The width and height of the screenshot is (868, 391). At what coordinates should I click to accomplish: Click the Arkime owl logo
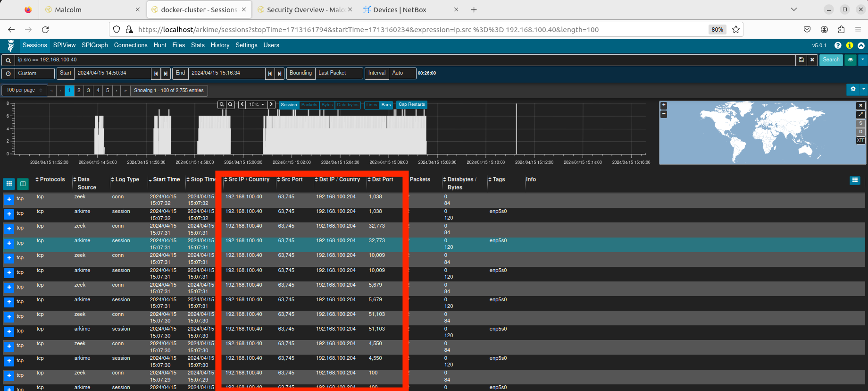click(x=11, y=46)
